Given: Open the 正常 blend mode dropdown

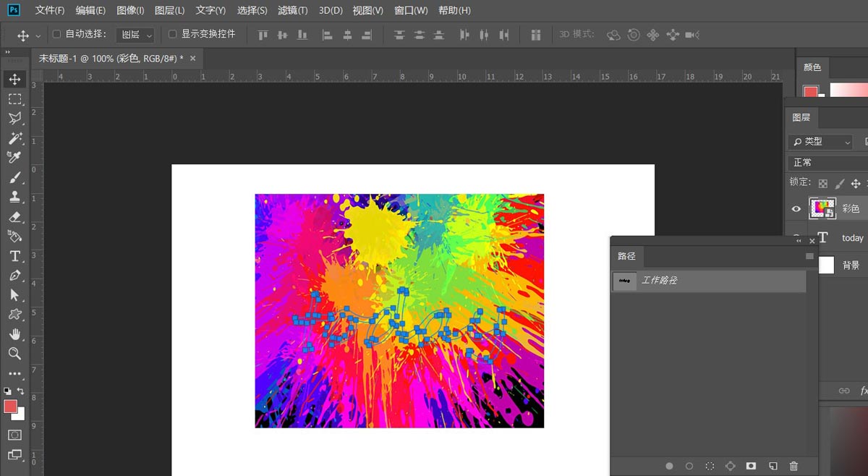Looking at the screenshot, I should pyautogui.click(x=827, y=163).
